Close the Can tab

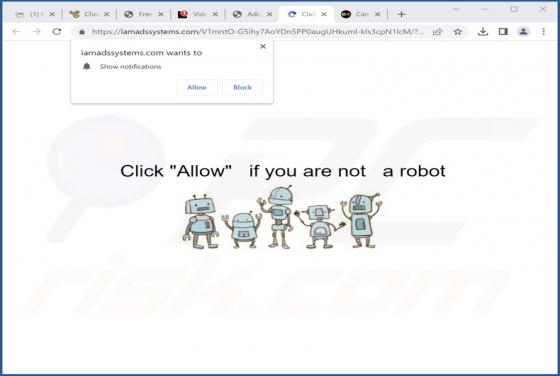[x=377, y=14]
